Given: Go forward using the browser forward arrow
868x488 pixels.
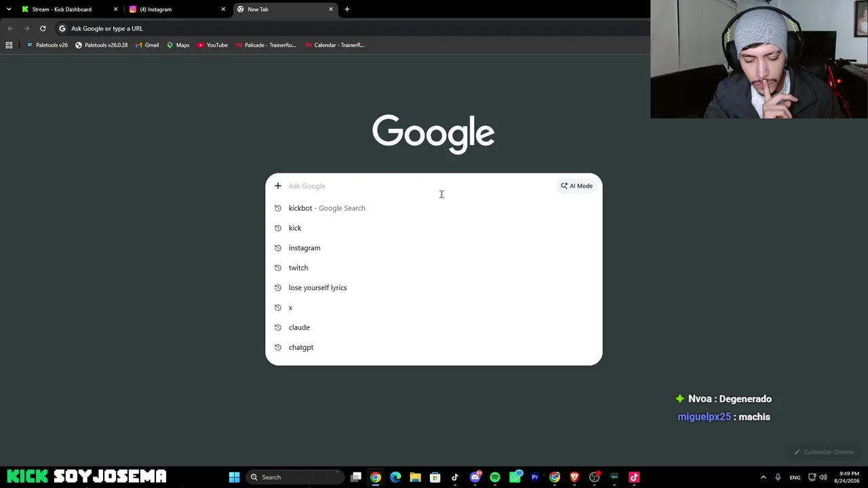Looking at the screenshot, I should point(26,28).
